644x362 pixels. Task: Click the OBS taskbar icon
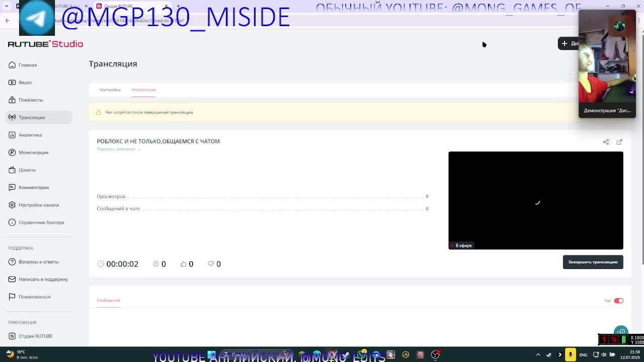(435, 355)
